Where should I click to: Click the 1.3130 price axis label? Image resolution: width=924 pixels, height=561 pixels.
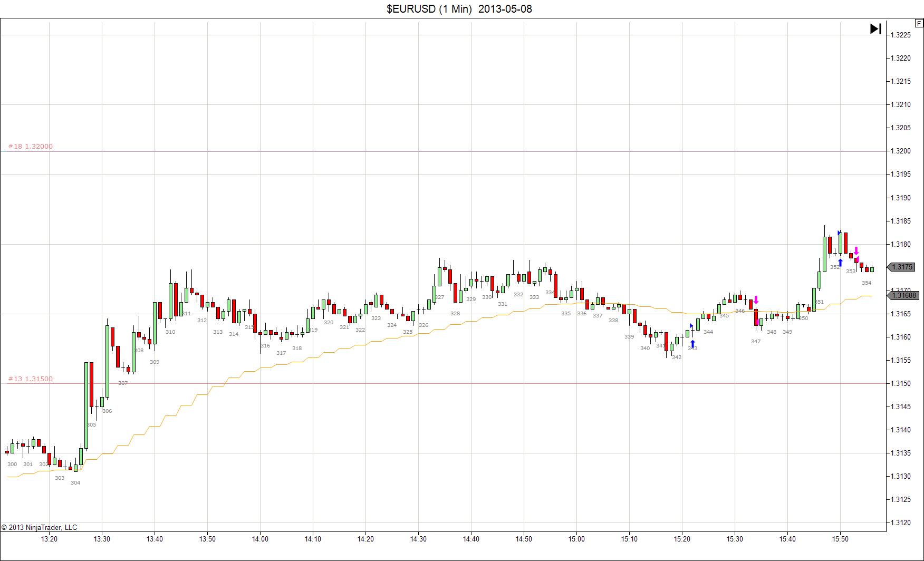901,476
